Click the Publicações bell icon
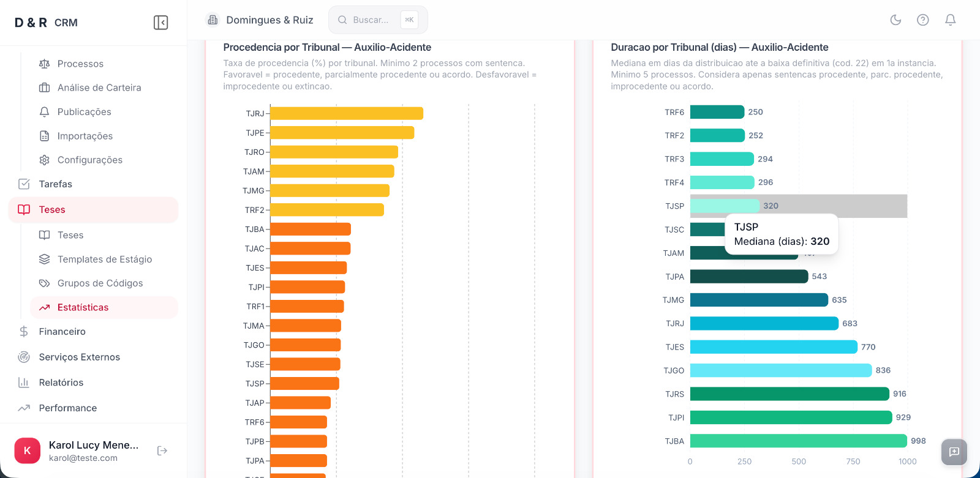This screenshot has width=980, height=478. [44, 112]
